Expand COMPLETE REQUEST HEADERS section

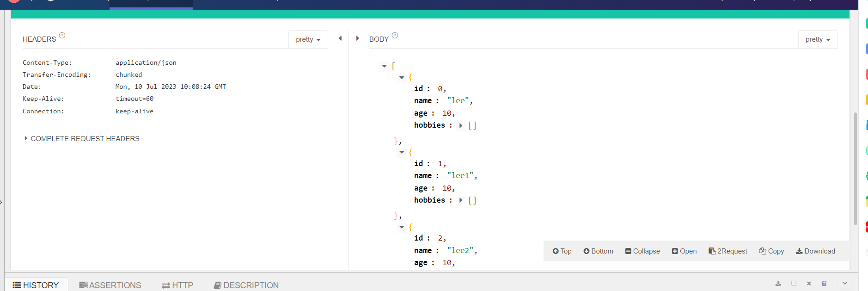[x=82, y=139]
